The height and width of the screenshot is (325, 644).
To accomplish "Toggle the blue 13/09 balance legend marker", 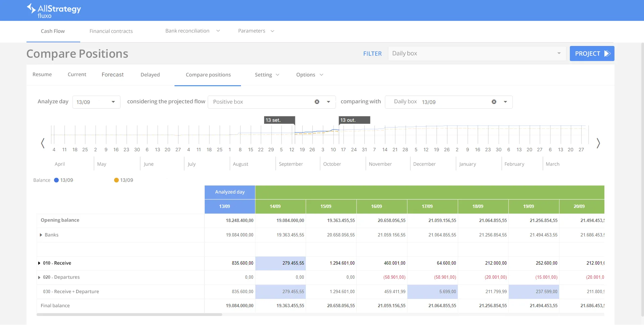I will 56,180.
